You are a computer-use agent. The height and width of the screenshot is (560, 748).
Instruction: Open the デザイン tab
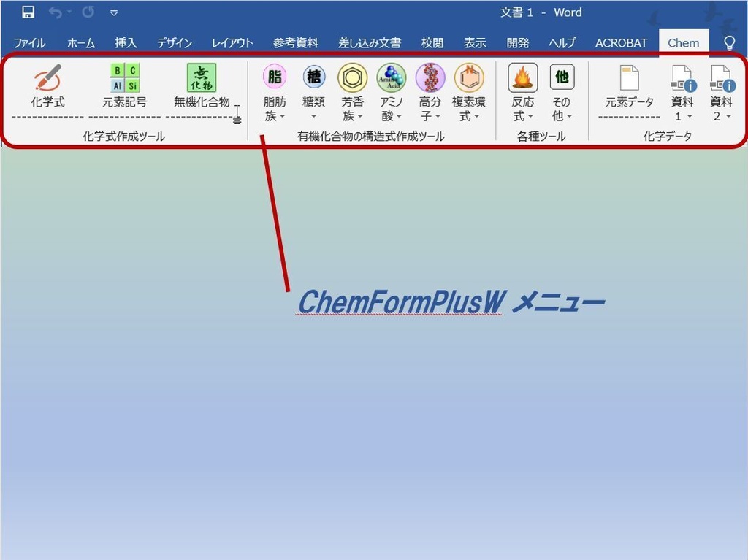click(175, 43)
